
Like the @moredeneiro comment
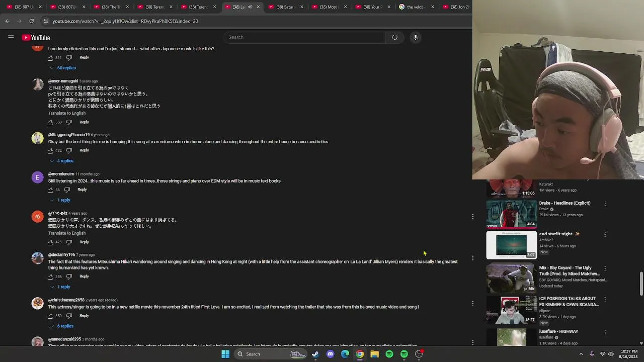(50, 190)
